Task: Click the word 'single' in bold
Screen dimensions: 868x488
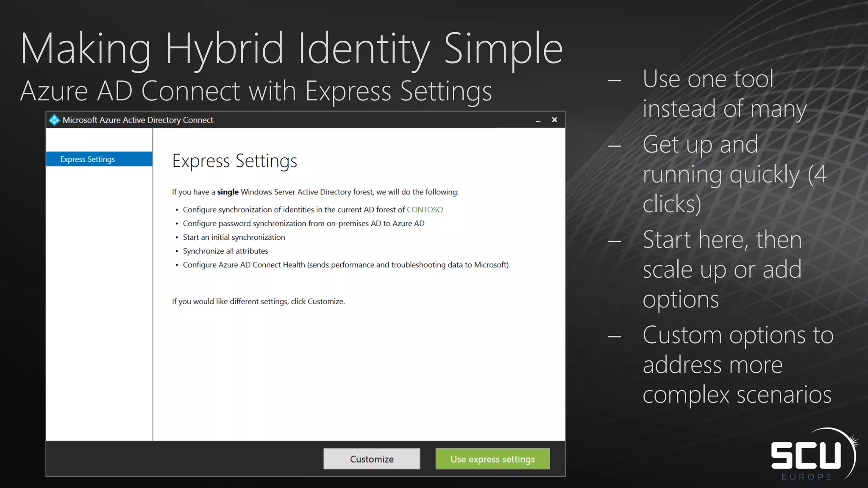Action: tap(228, 192)
